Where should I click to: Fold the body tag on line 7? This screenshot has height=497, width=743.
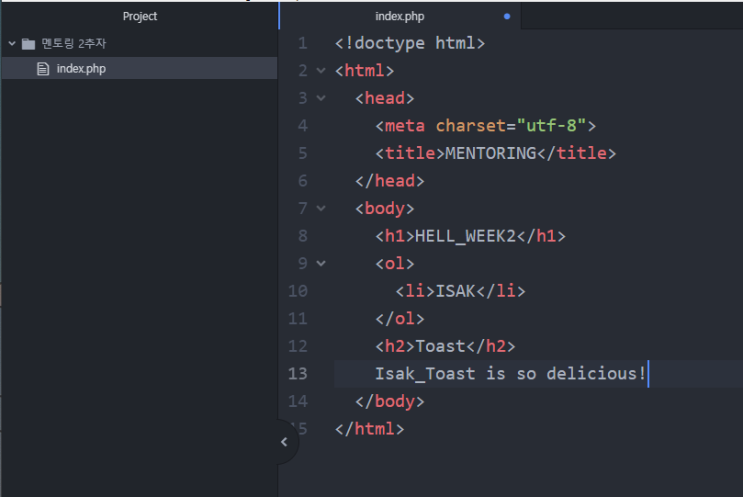[321, 208]
